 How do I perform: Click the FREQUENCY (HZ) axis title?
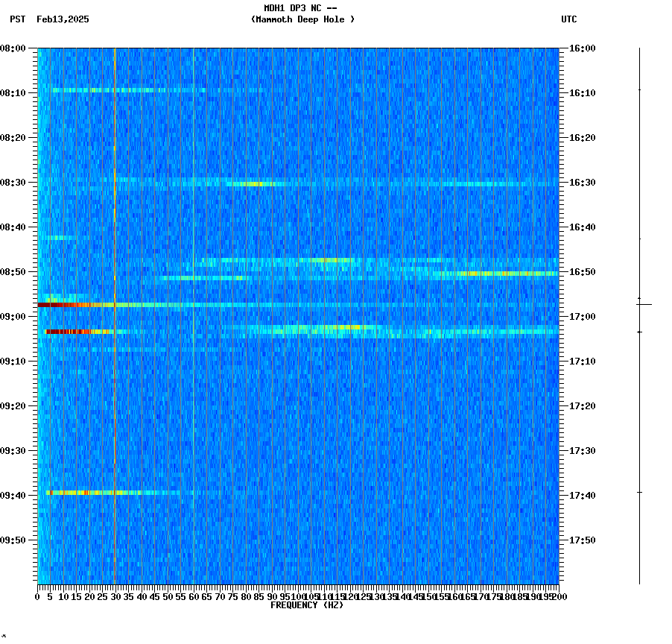tap(307, 606)
